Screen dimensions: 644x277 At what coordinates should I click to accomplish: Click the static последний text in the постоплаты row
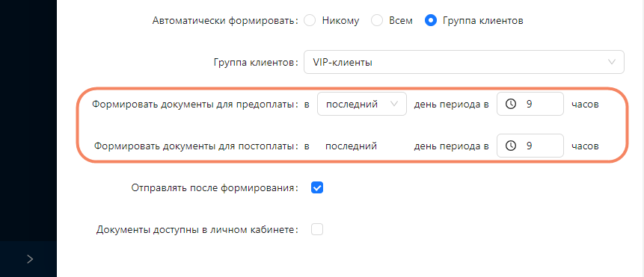click(x=351, y=146)
